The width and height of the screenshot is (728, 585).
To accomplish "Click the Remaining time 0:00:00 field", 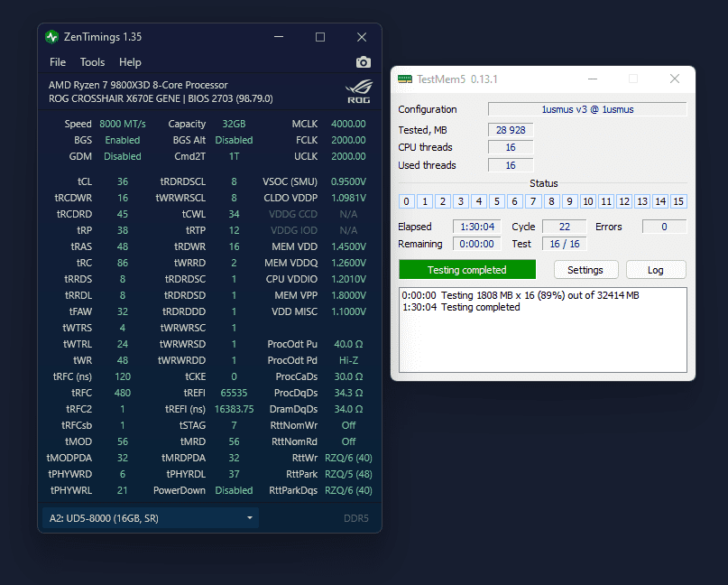I will pos(477,244).
